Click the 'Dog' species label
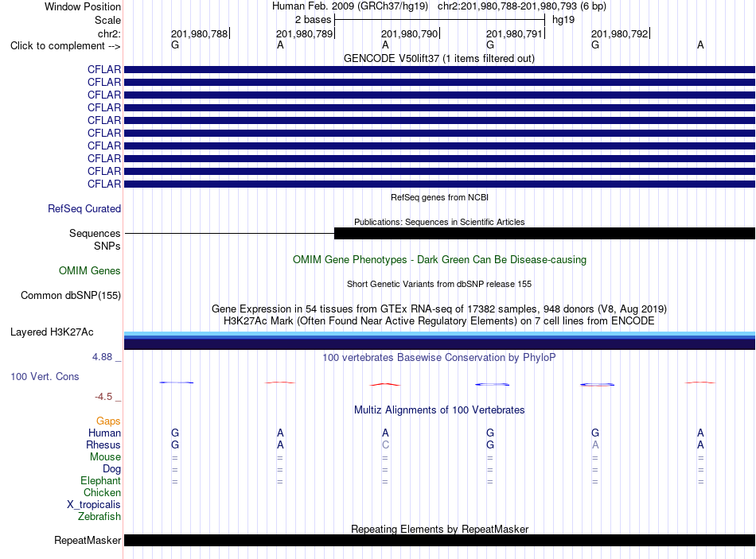Viewport: 756px width, 559px height. coord(111,469)
